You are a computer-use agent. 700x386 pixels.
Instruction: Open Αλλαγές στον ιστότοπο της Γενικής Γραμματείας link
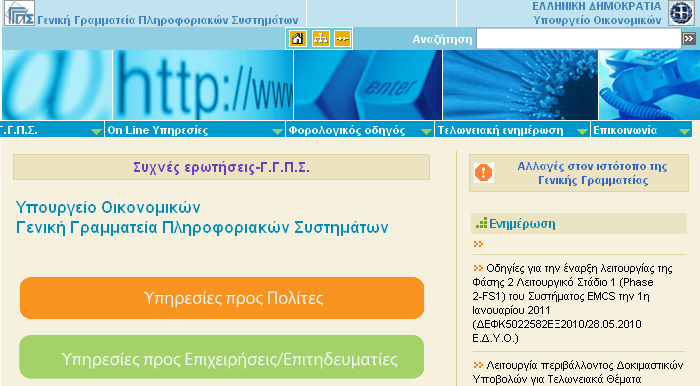click(x=592, y=173)
